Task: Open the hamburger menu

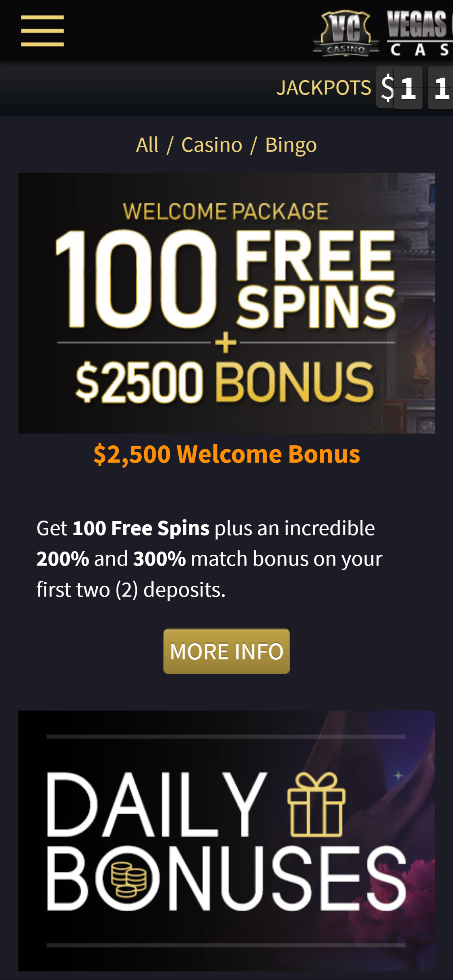Action: pyautogui.click(x=42, y=31)
